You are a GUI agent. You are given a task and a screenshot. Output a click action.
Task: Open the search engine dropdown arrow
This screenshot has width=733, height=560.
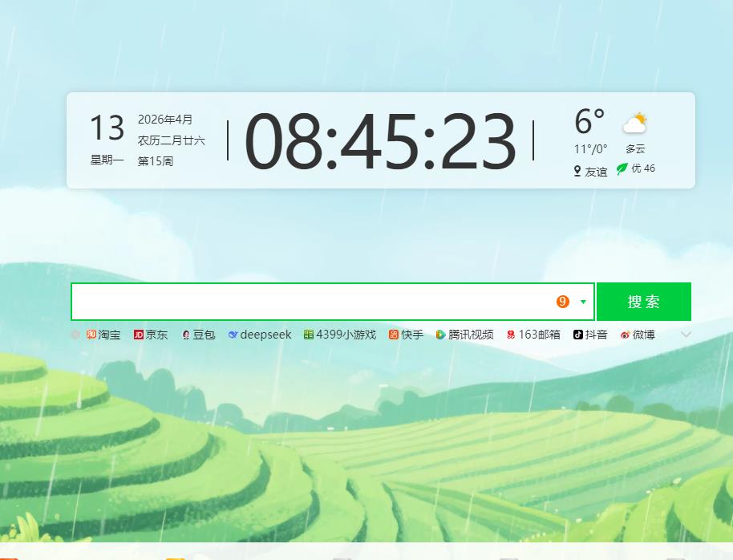click(583, 302)
